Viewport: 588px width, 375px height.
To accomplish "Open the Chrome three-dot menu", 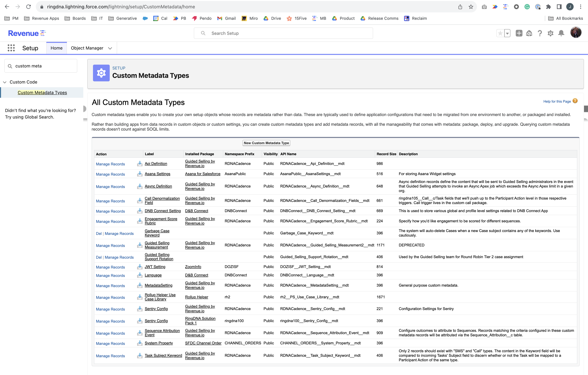I will point(581,7).
